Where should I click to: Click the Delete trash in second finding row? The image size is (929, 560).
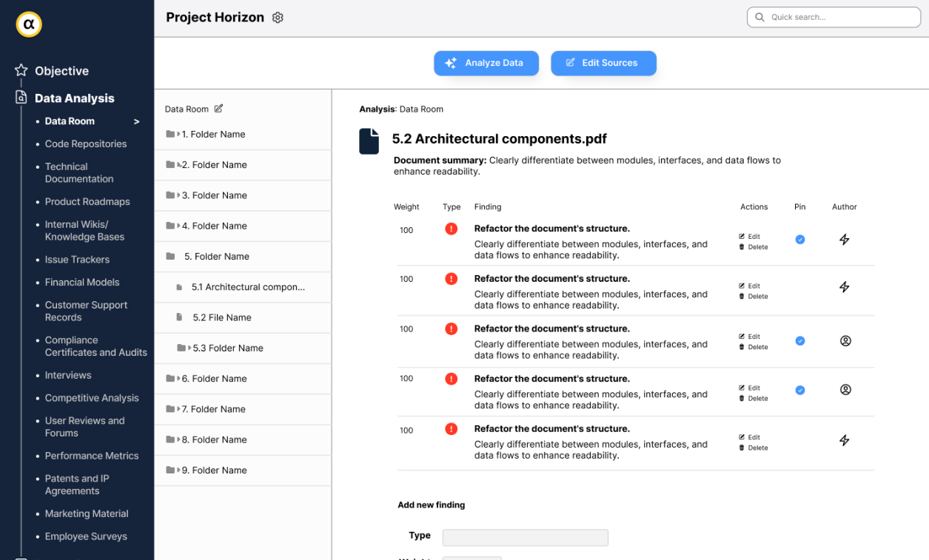(x=742, y=297)
